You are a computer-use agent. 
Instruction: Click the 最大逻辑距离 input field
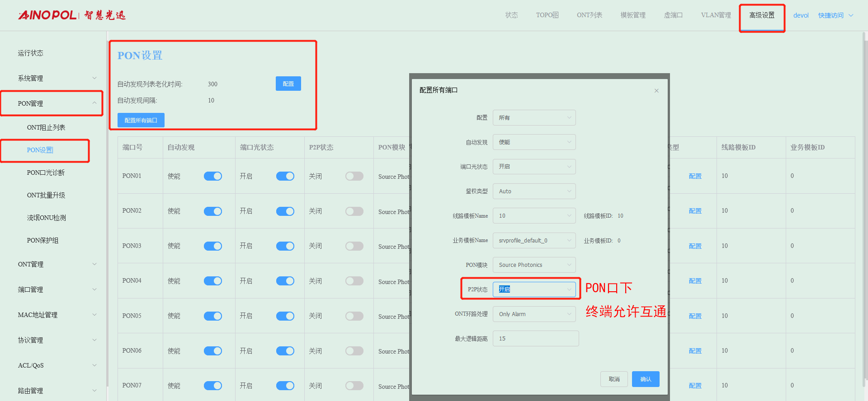(x=535, y=339)
